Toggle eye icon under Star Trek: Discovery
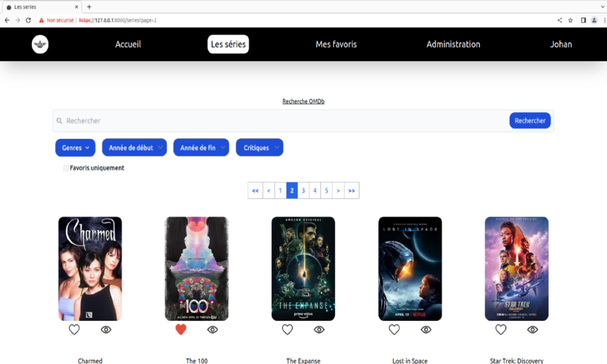Image resolution: width=607 pixels, height=364 pixels. [x=533, y=329]
